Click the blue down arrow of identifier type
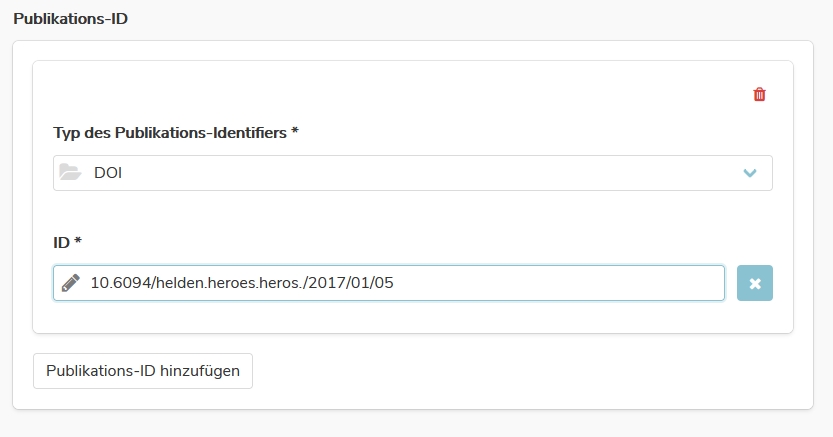This screenshot has width=833, height=437. pyautogui.click(x=750, y=173)
